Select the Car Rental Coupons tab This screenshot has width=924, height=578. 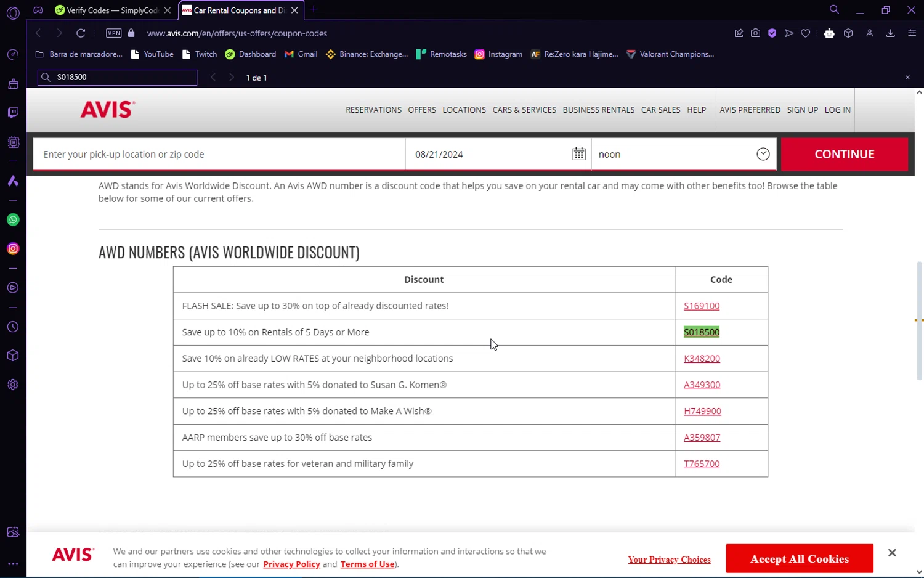pyautogui.click(x=240, y=10)
